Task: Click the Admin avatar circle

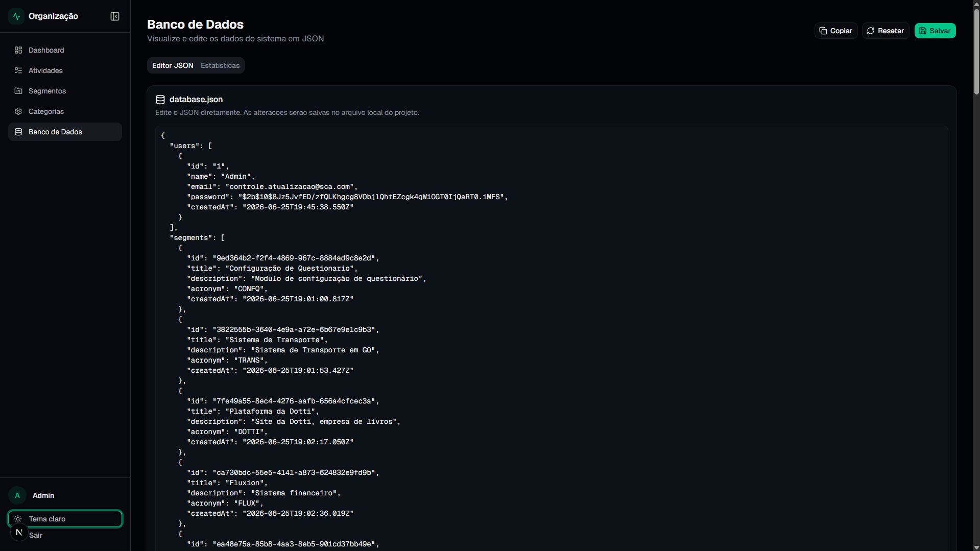Action: click(17, 495)
